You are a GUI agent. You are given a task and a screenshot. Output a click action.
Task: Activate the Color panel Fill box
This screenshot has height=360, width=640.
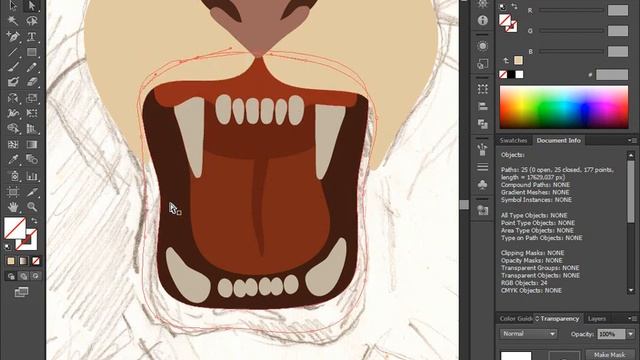tap(505, 20)
